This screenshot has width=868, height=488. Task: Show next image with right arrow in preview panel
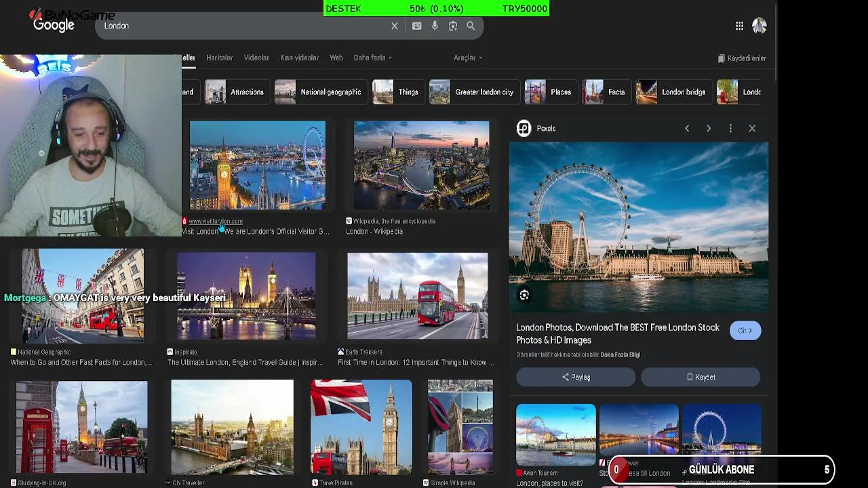[709, 128]
